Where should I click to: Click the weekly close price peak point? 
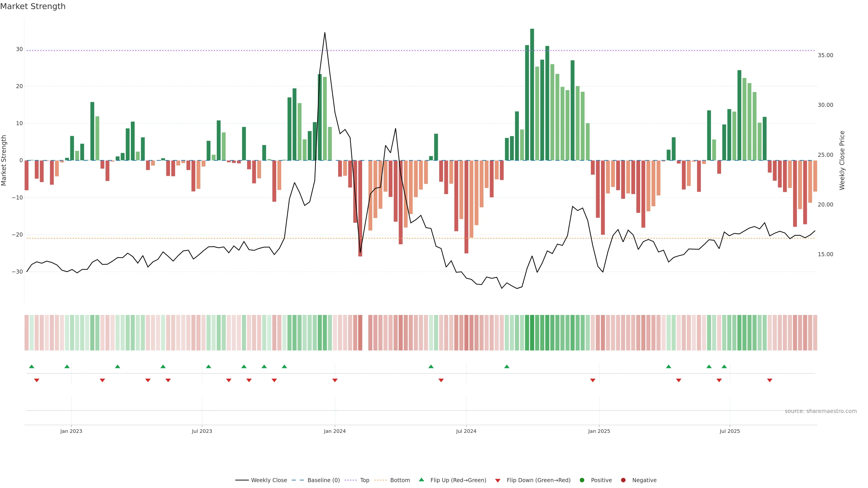click(325, 33)
